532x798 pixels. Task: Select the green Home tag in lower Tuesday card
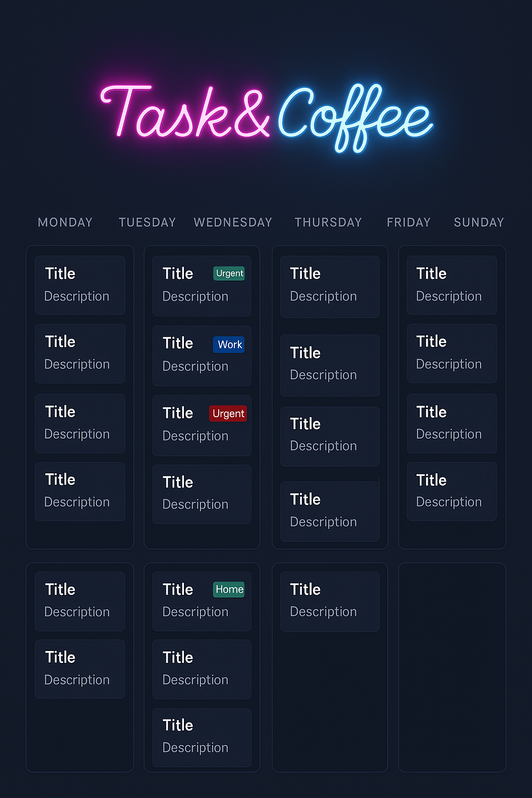pos(229,589)
